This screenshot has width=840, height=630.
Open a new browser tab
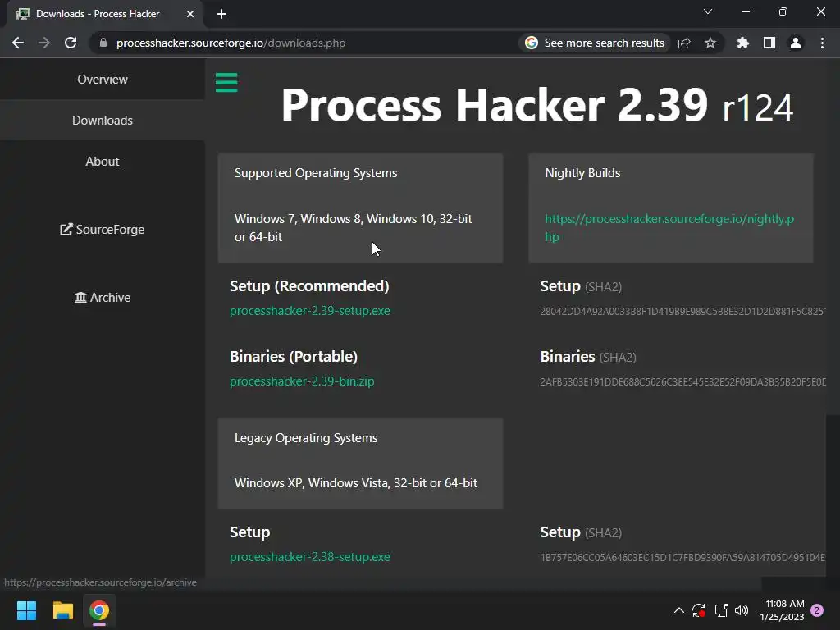click(221, 14)
